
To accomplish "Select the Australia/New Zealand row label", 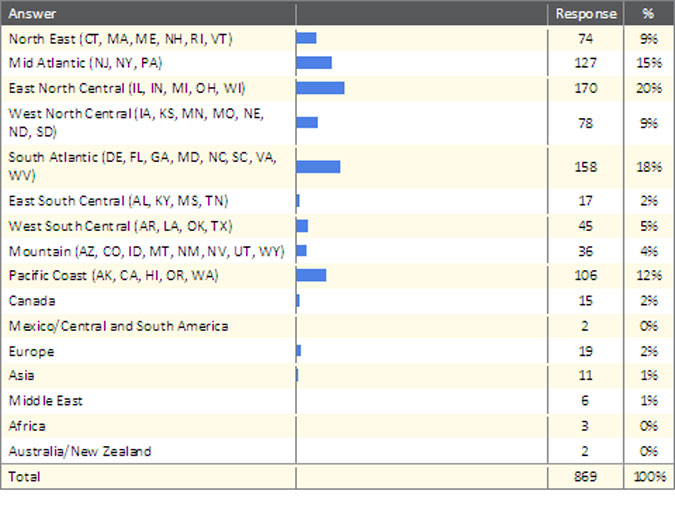I will coord(80,451).
